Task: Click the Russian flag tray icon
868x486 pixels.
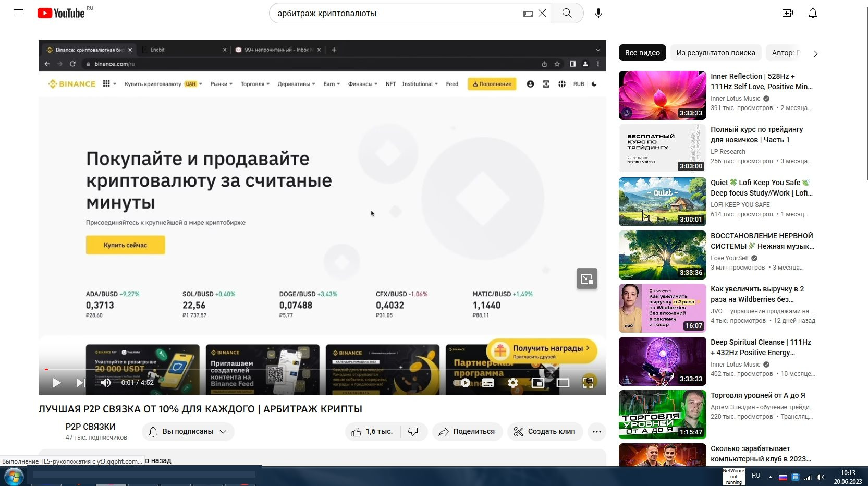Action: pos(783,477)
